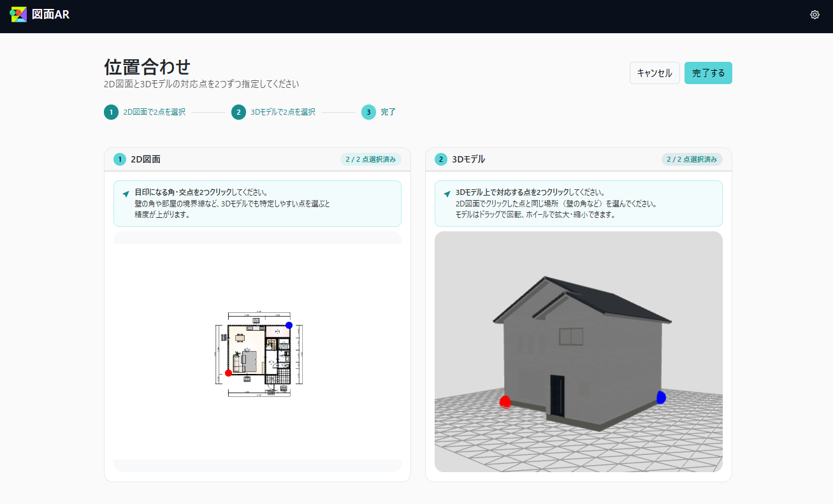Click the 完了 step label

pos(388,112)
